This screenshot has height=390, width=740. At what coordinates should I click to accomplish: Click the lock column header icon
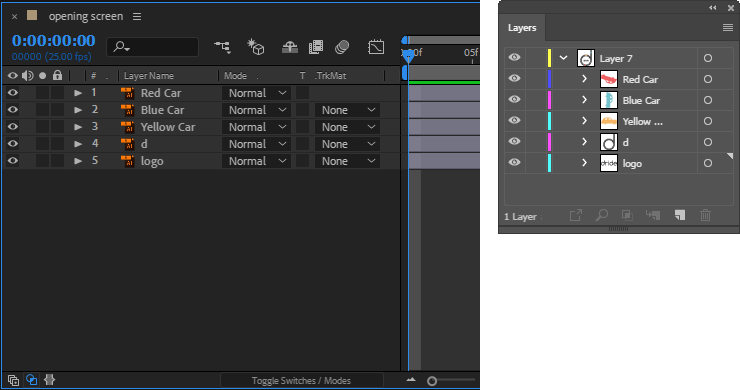pyautogui.click(x=57, y=75)
